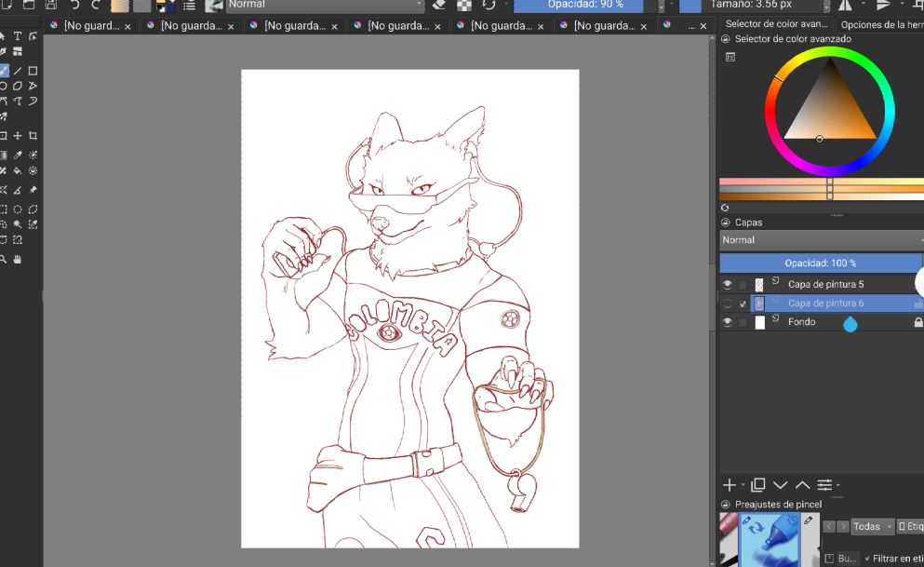Click reload original preset icon

tap(489, 5)
